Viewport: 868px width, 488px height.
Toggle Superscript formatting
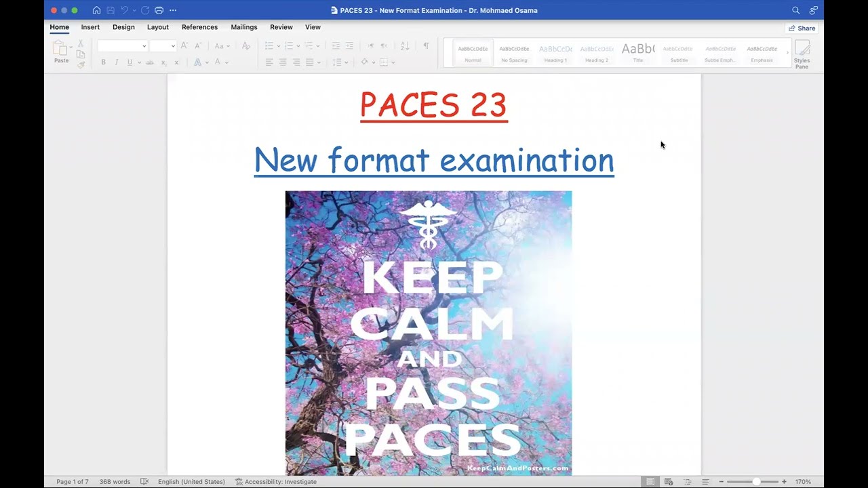click(x=176, y=62)
